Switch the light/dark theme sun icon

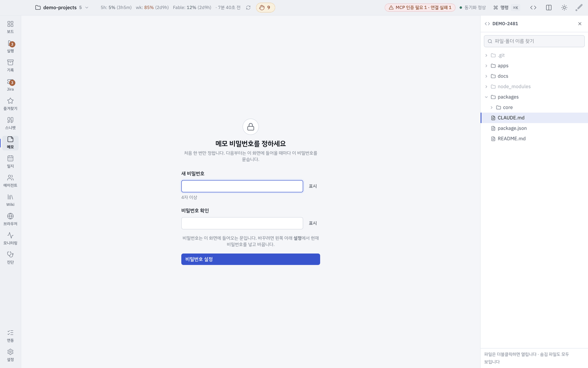point(564,7)
